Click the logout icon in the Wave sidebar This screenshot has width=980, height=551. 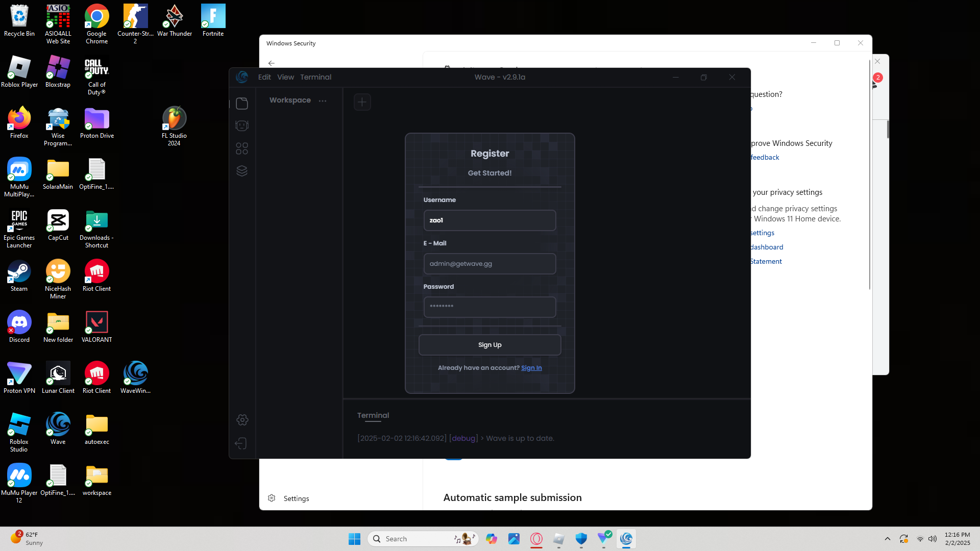click(241, 443)
